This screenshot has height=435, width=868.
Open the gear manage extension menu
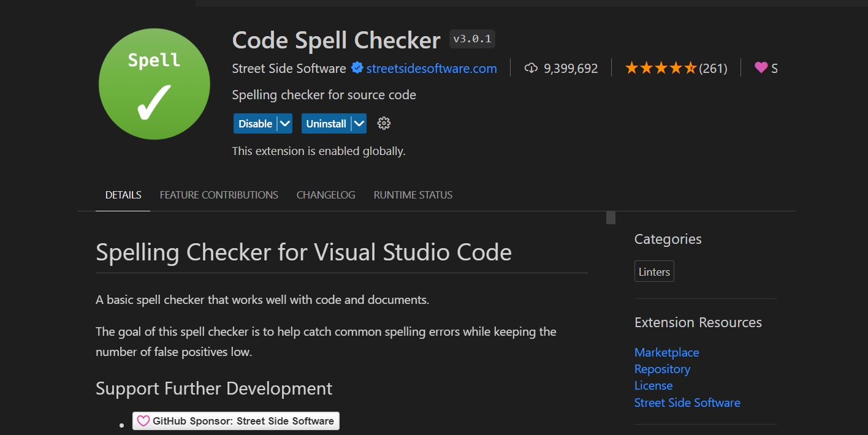(384, 124)
